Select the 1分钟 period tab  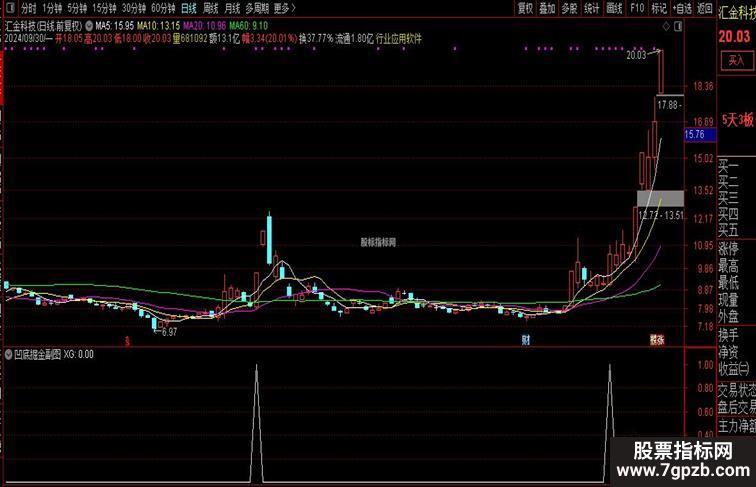point(52,8)
